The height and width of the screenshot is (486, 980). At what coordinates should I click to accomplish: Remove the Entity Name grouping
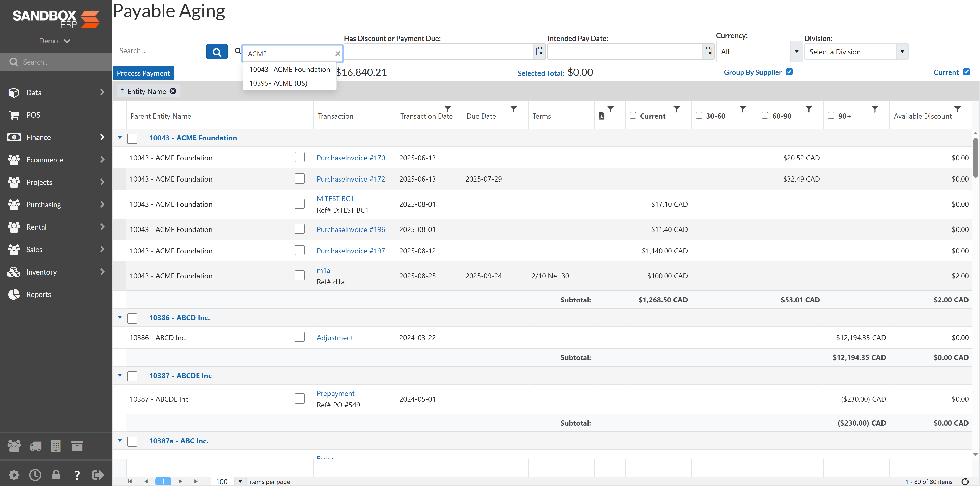point(173,91)
